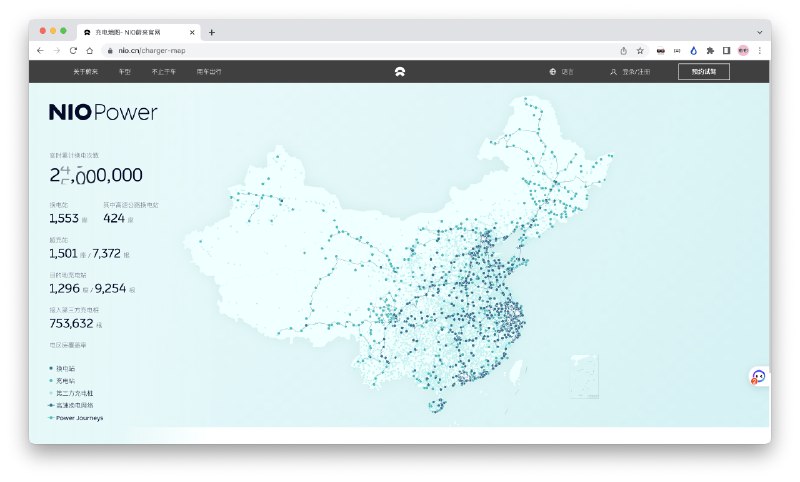The width and height of the screenshot is (800, 482).
Task: Click the 7,372 chargers value
Action: 106,253
